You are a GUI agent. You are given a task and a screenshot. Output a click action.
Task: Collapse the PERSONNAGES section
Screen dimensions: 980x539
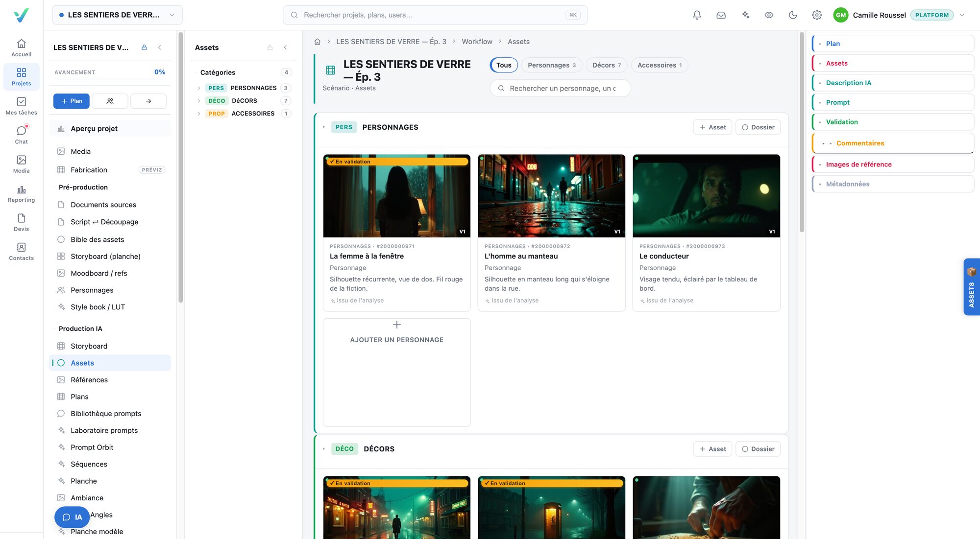(x=324, y=127)
